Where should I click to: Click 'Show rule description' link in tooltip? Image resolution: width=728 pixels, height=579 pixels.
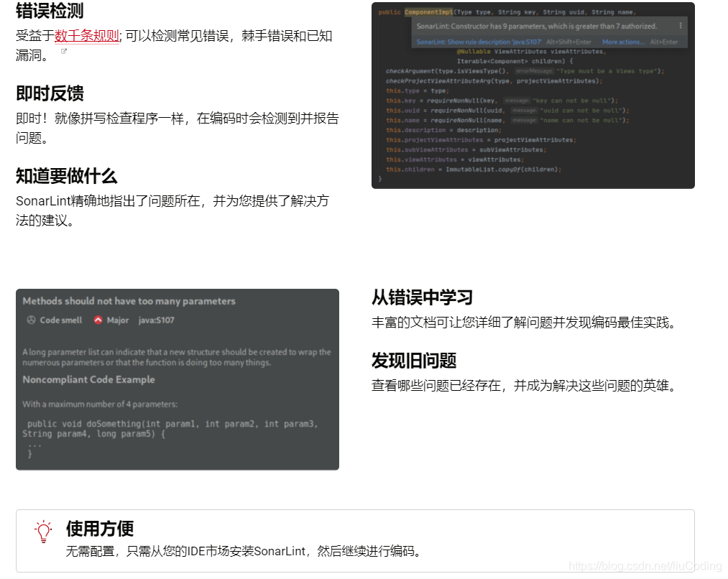tap(479, 42)
